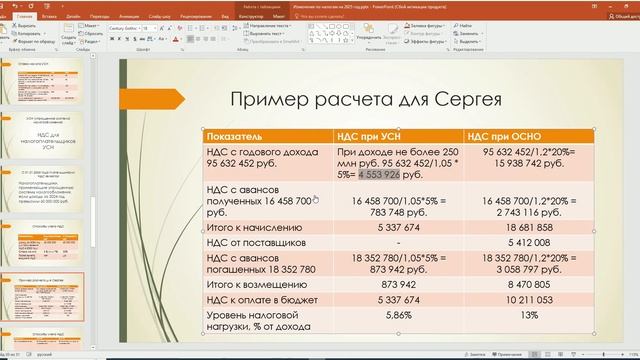Cut selection with the Вырезать scissors button
The height and width of the screenshot is (360, 640).
point(24,26)
